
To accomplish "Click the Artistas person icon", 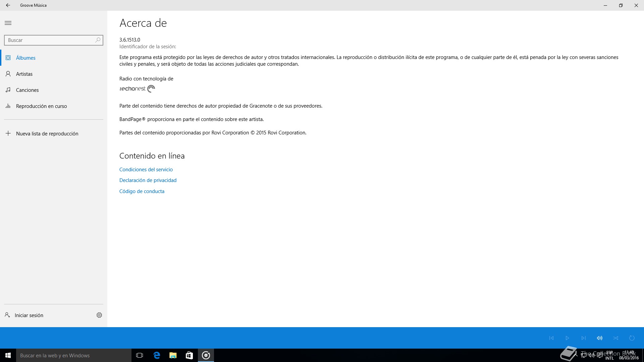I will point(8,74).
